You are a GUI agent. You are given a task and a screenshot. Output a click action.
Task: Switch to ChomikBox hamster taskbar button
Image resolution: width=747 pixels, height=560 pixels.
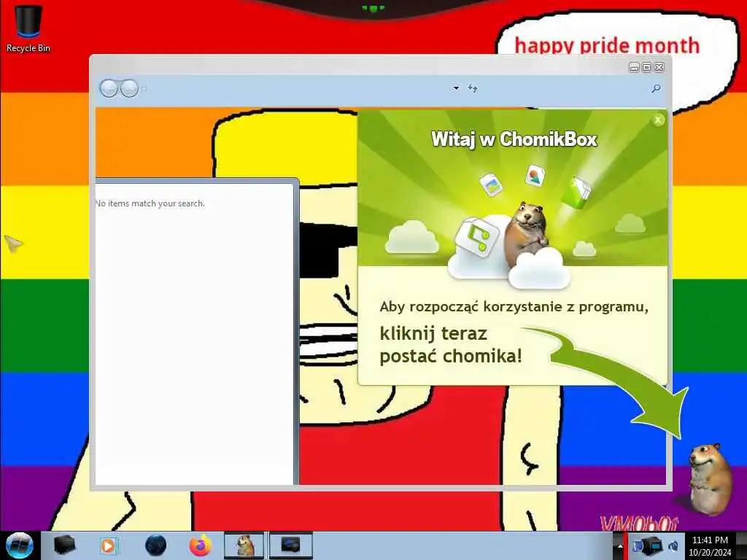pyautogui.click(x=244, y=545)
